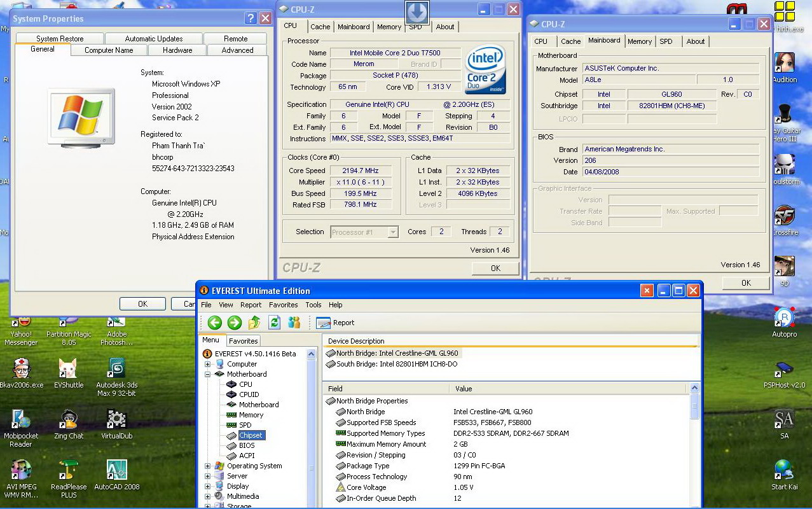Click the Start Kai desktop icon

[785, 475]
